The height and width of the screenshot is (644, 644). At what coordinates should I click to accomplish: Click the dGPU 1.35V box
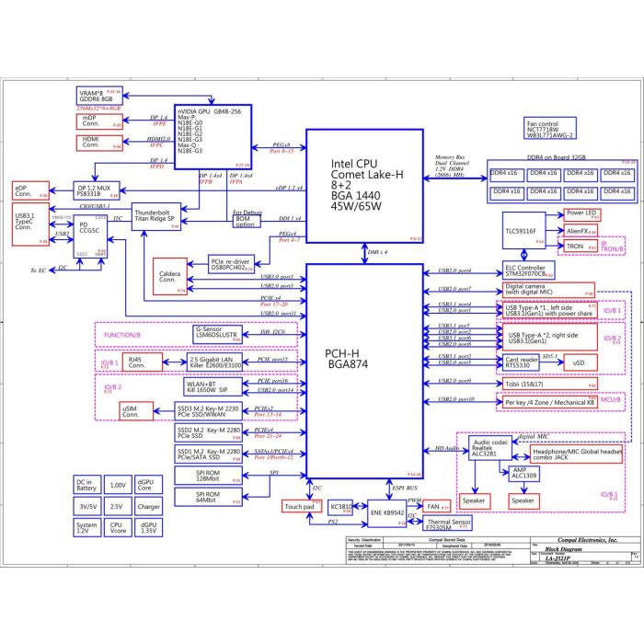click(148, 528)
